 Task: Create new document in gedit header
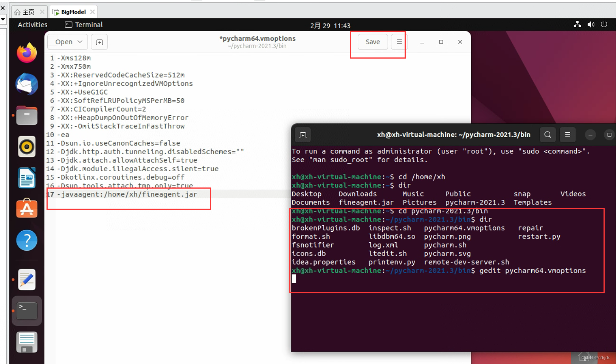coord(99,42)
